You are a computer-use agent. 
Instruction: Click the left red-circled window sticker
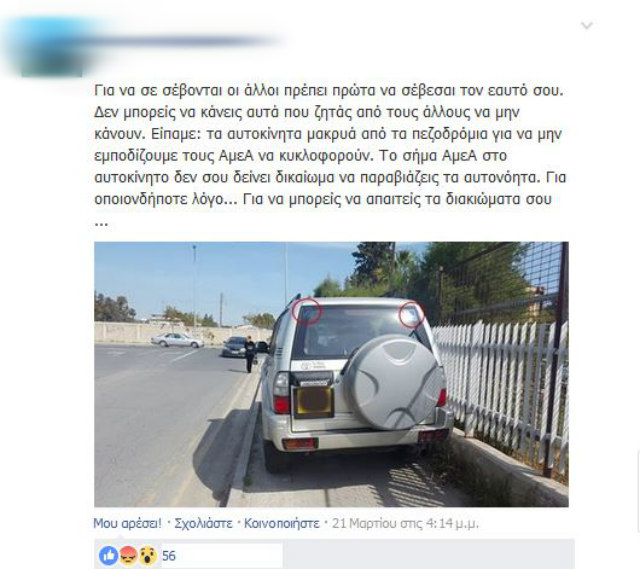tap(307, 311)
